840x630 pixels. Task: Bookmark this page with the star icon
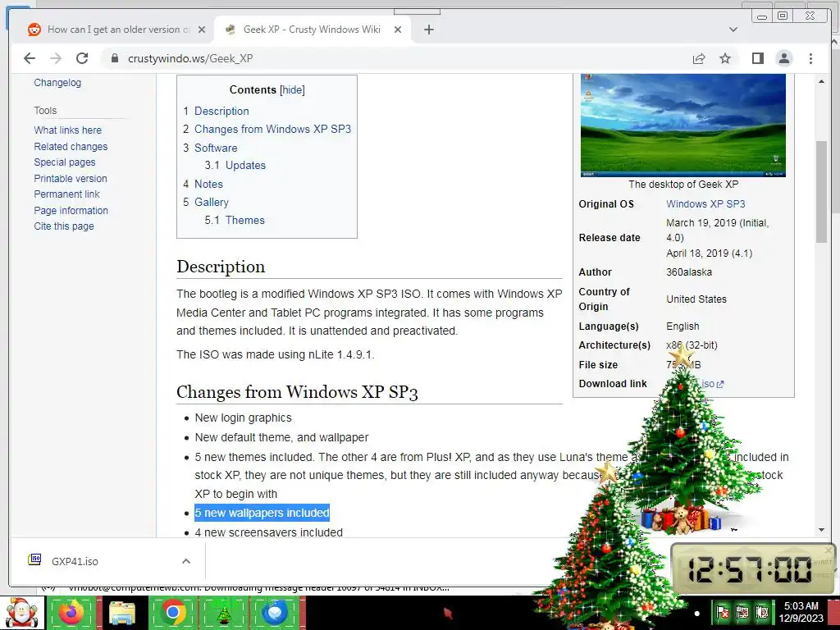pos(725,58)
